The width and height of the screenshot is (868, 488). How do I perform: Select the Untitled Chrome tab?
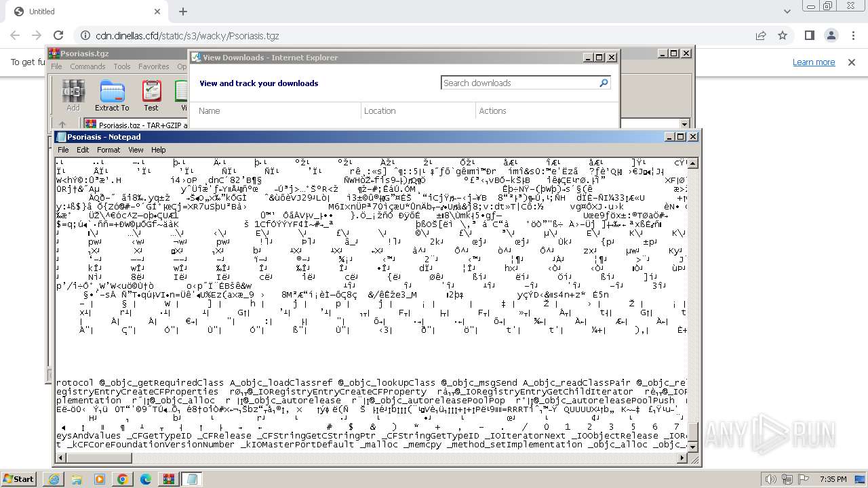87,12
